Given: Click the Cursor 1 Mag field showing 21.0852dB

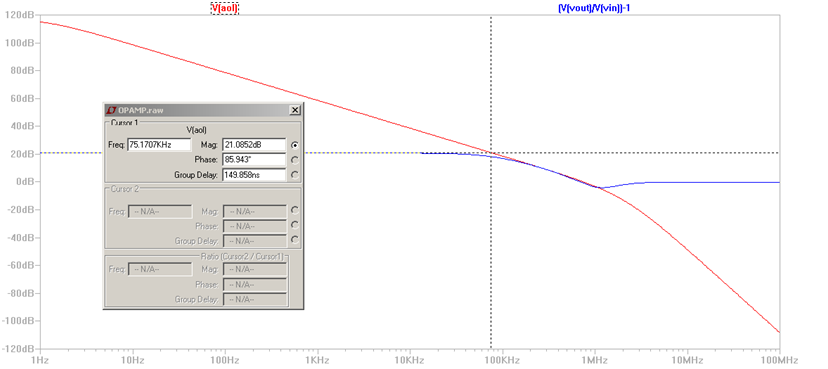Looking at the screenshot, I should (255, 145).
